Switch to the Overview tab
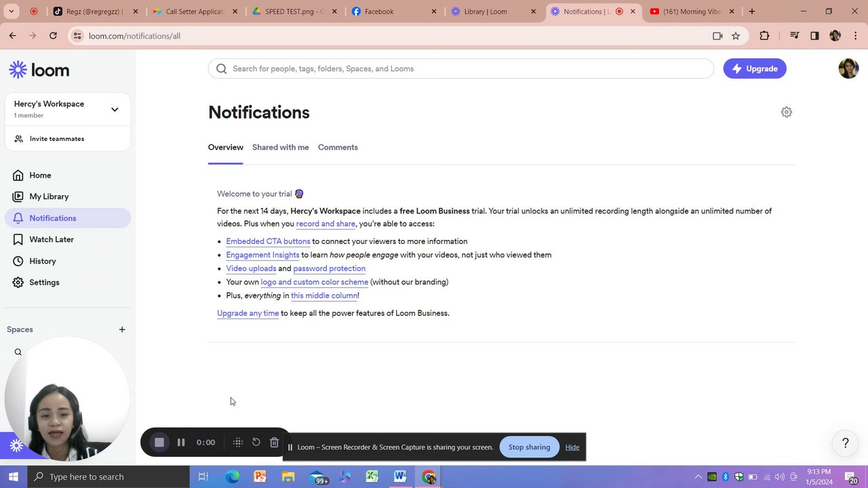The image size is (868, 488). point(225,147)
